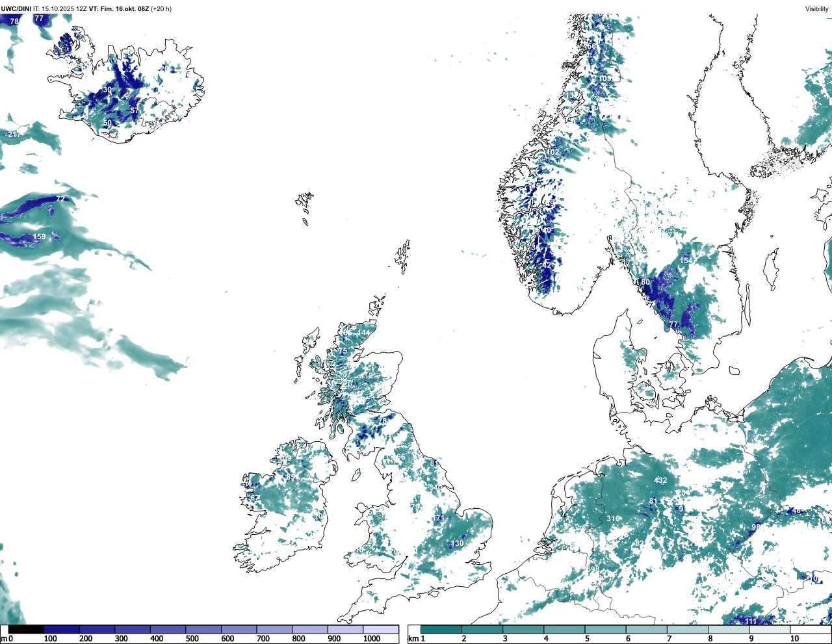
Task: Click the 'VT: Fim. 16.okt. 08Z' valid time
Action: pos(119,9)
